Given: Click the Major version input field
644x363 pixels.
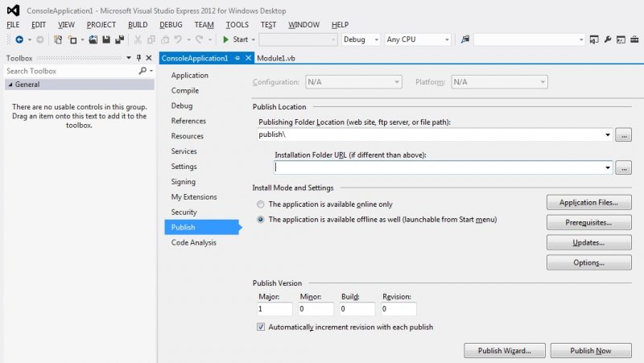Looking at the screenshot, I should (275, 309).
